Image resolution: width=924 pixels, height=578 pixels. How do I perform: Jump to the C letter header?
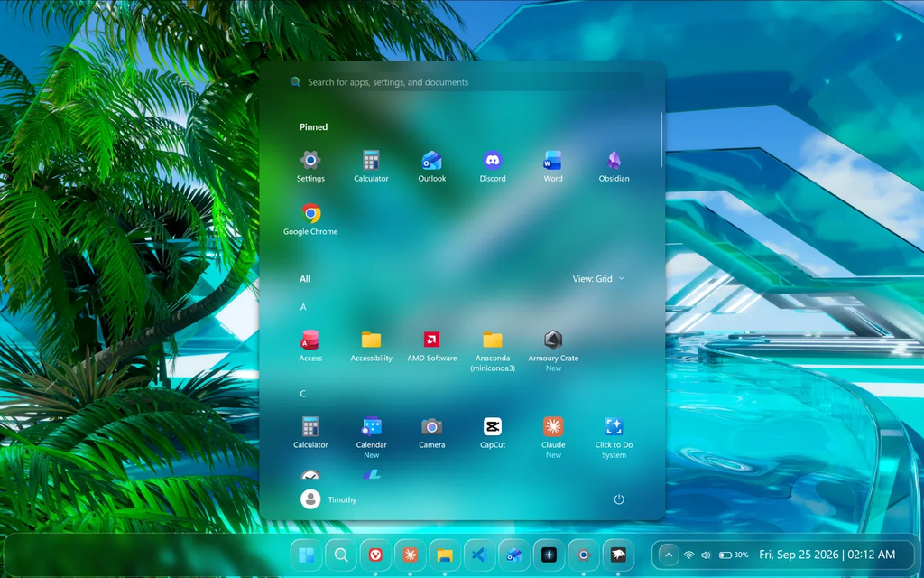click(303, 394)
